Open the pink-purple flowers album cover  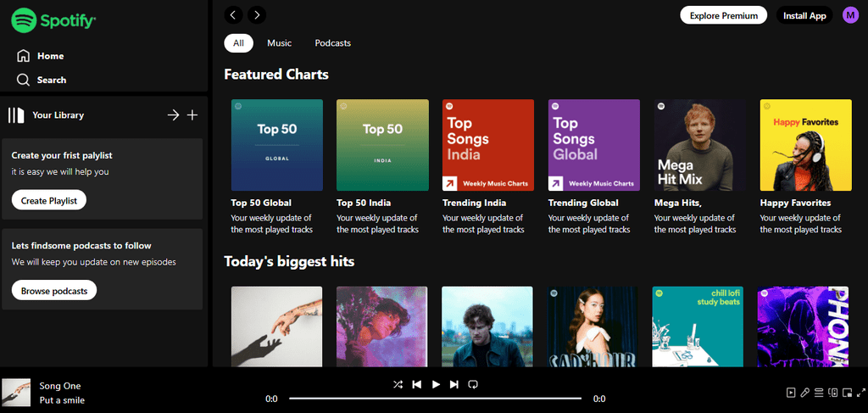382,326
